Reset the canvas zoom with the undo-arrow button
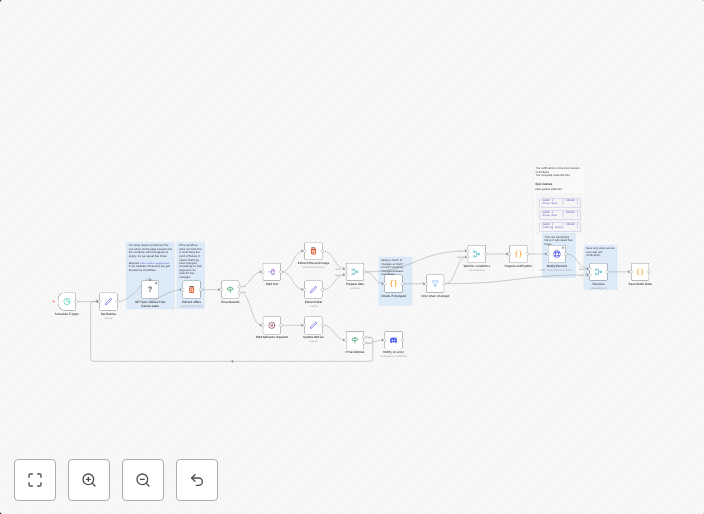This screenshot has height=514, width=704. pyautogui.click(x=197, y=480)
